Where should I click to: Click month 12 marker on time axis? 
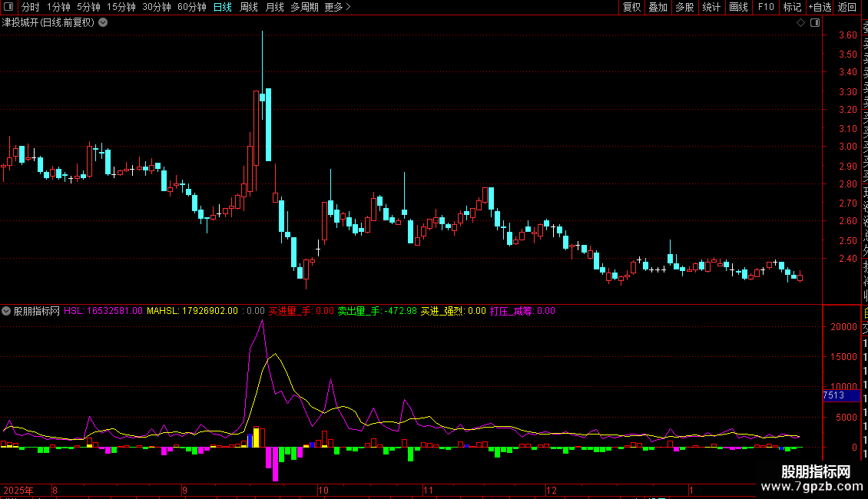pyautogui.click(x=551, y=490)
